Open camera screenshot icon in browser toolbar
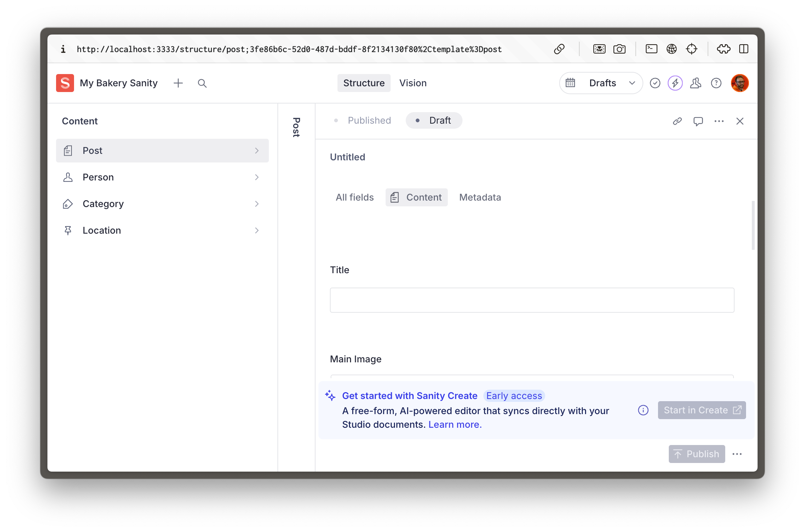 619,49
